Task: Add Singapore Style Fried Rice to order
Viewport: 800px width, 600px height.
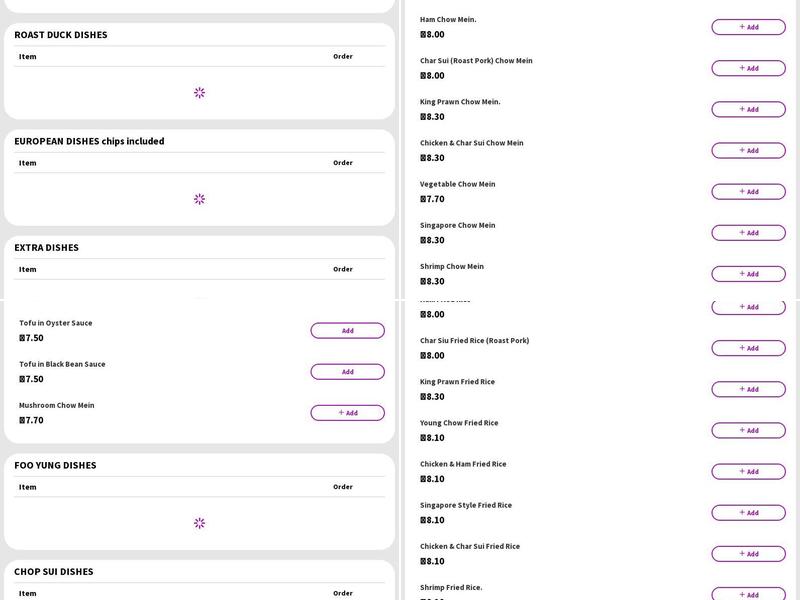Action: pos(748,513)
